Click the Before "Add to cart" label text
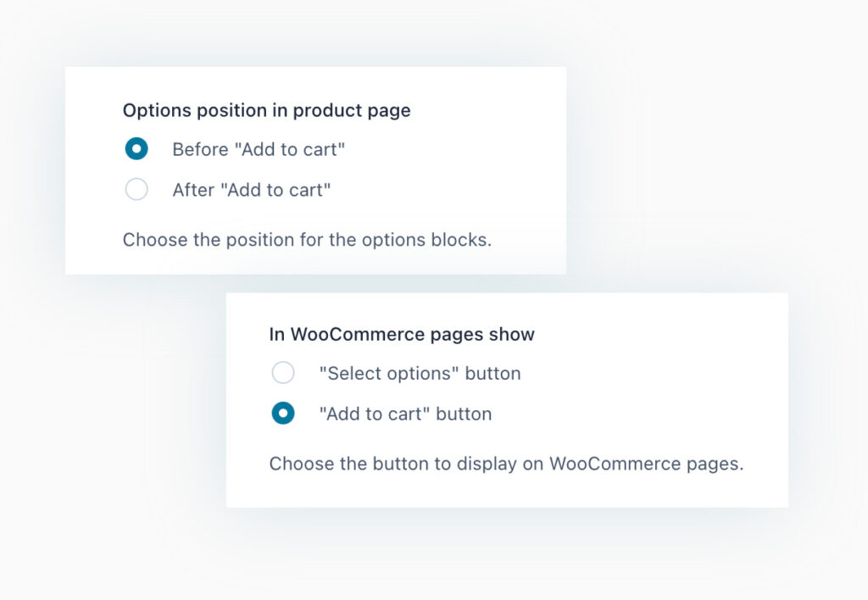This screenshot has height=600, width=868. pos(259,150)
